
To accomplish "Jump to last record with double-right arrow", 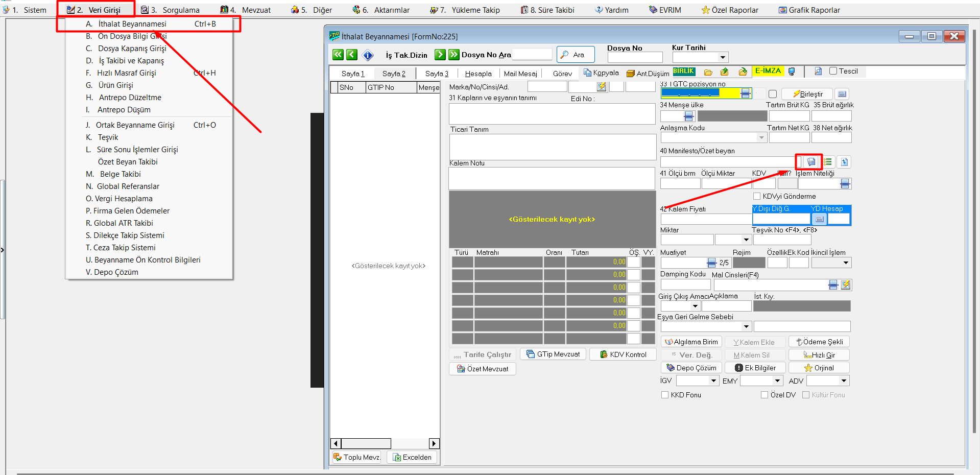I will (454, 55).
